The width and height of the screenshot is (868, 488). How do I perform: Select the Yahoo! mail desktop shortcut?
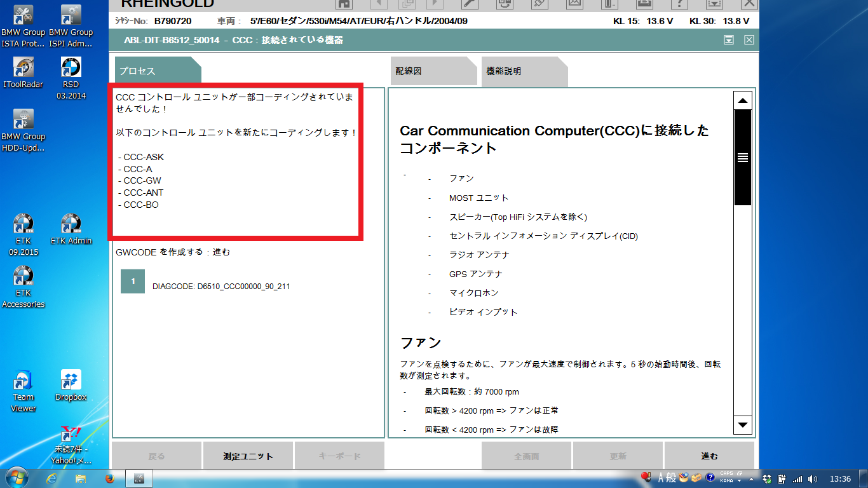(x=71, y=445)
